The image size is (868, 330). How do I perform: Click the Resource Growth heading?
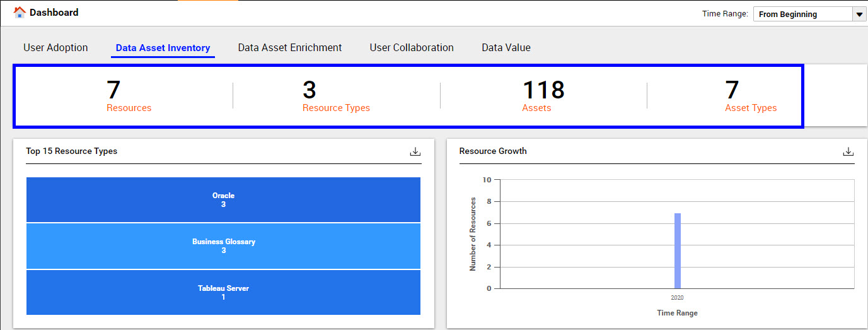coord(493,151)
